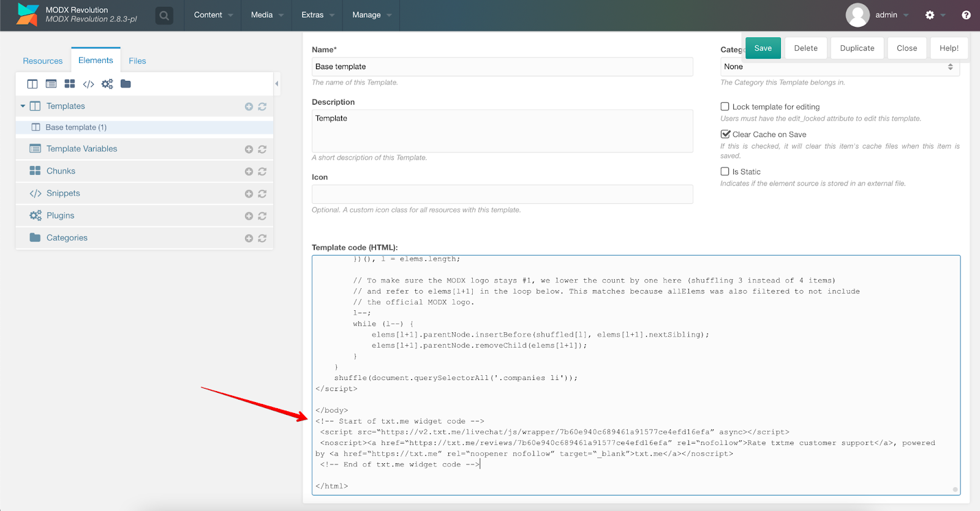Collapse the left sidebar panel arrow
The image size is (980, 511).
click(277, 84)
